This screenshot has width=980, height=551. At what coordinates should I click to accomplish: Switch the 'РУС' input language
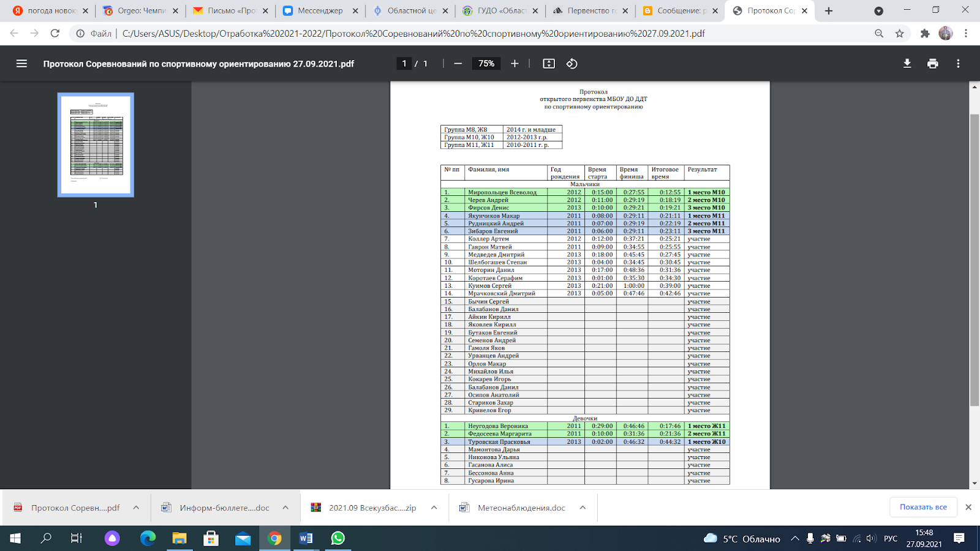click(891, 539)
